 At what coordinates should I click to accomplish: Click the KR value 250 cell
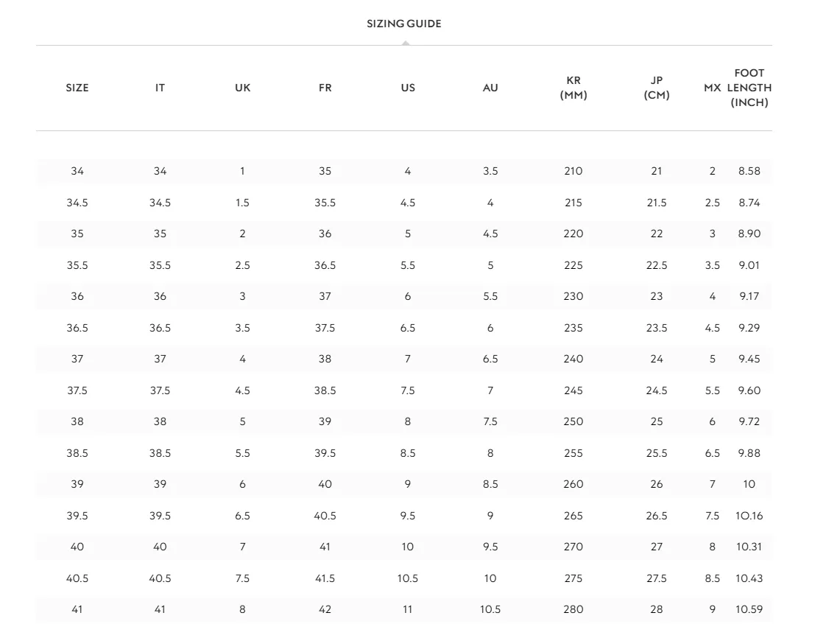tap(573, 422)
